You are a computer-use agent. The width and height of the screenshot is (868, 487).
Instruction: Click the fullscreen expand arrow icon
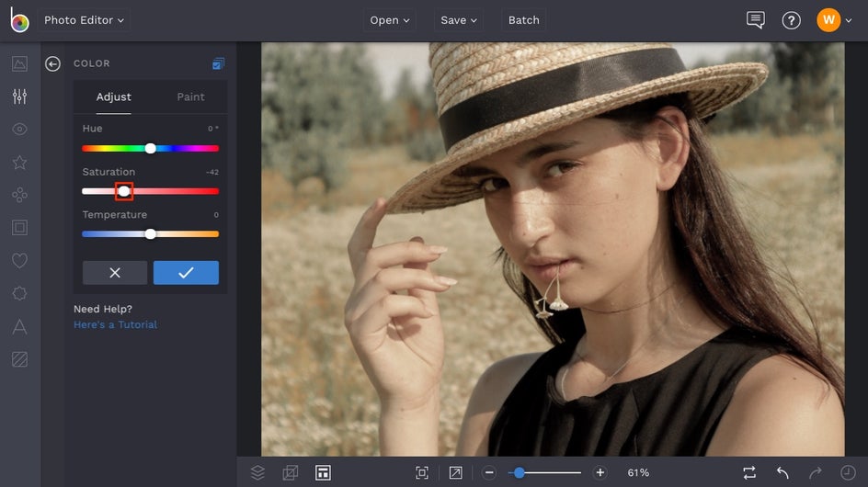[x=455, y=472]
